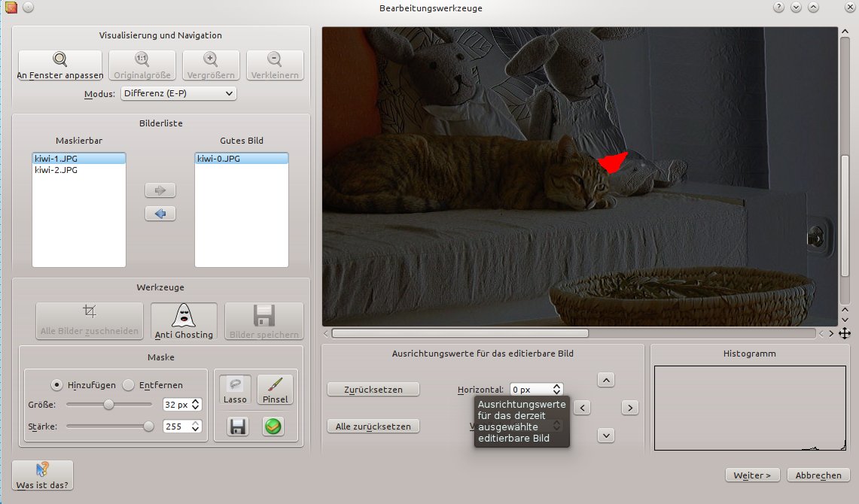The width and height of the screenshot is (859, 504).
Task: Click the histogram display box
Action: pyautogui.click(x=750, y=408)
